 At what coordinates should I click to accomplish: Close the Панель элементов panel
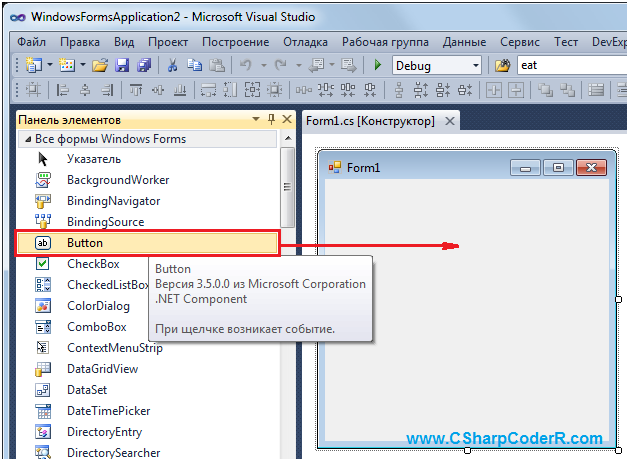[287, 119]
